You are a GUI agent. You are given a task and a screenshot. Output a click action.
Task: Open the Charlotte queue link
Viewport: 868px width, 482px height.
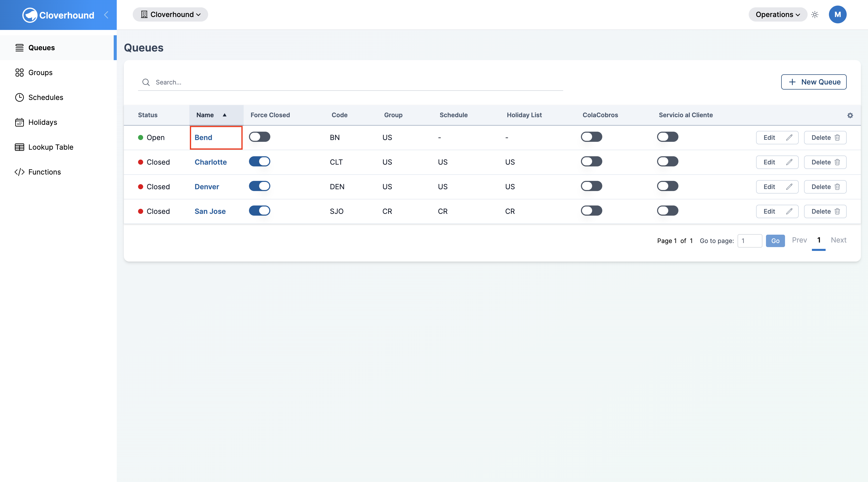pyautogui.click(x=211, y=162)
